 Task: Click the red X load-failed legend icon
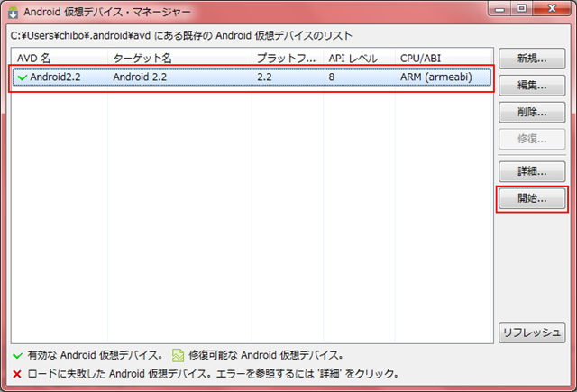pos(17,374)
